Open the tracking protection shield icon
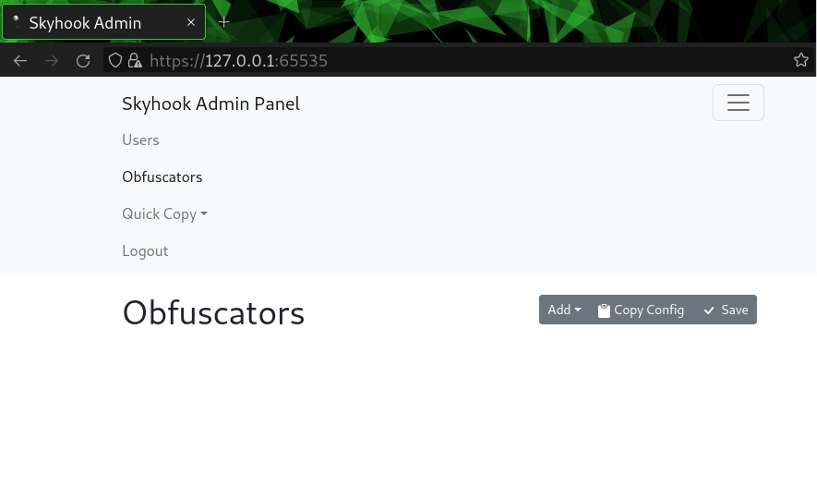 pyautogui.click(x=116, y=61)
